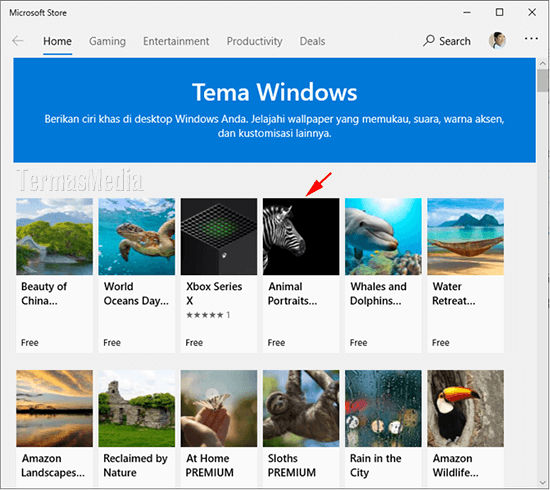Close the Microsoft Store window
This screenshot has height=490, width=550.
pos(532,12)
